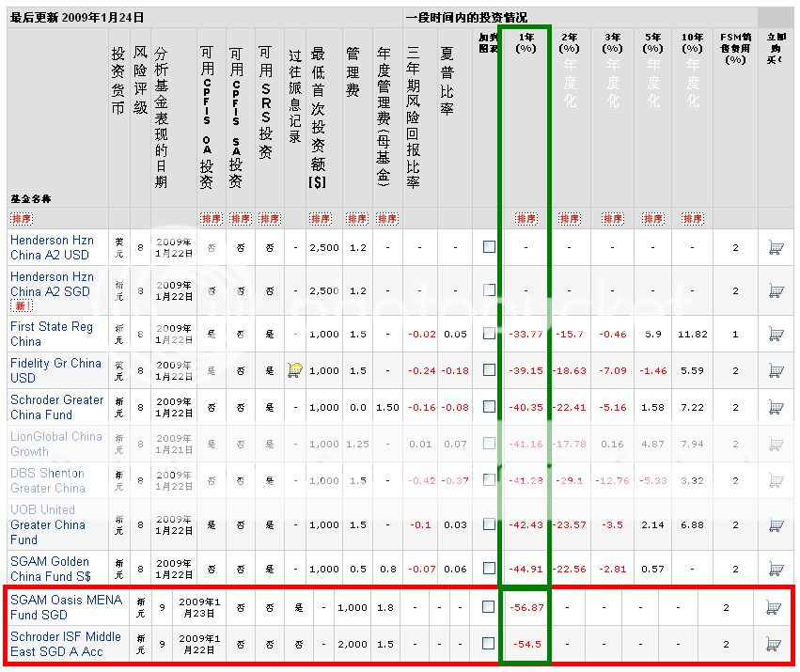Check the chart box for SGAM Oasis MENA Fund
Viewport: 800px width, 672px height.
[489, 607]
